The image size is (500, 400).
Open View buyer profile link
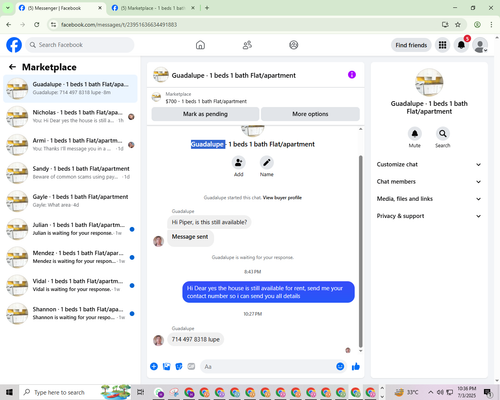tap(282, 198)
